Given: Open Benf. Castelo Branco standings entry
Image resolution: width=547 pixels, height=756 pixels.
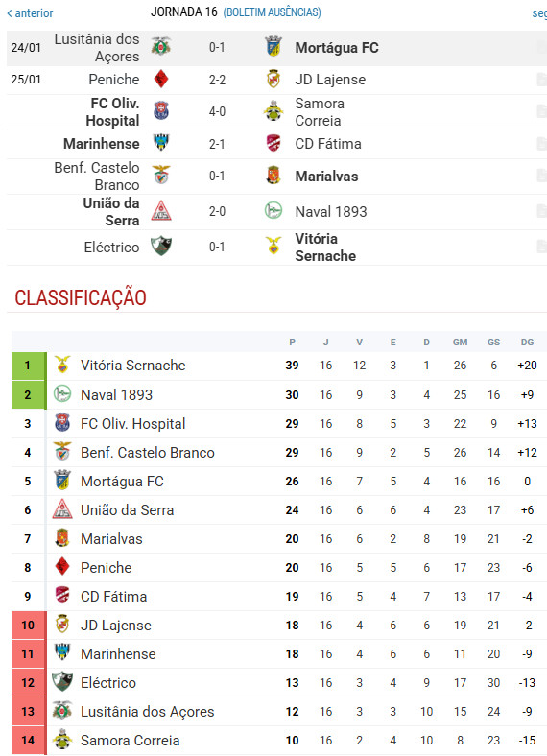Looking at the screenshot, I should [x=148, y=452].
